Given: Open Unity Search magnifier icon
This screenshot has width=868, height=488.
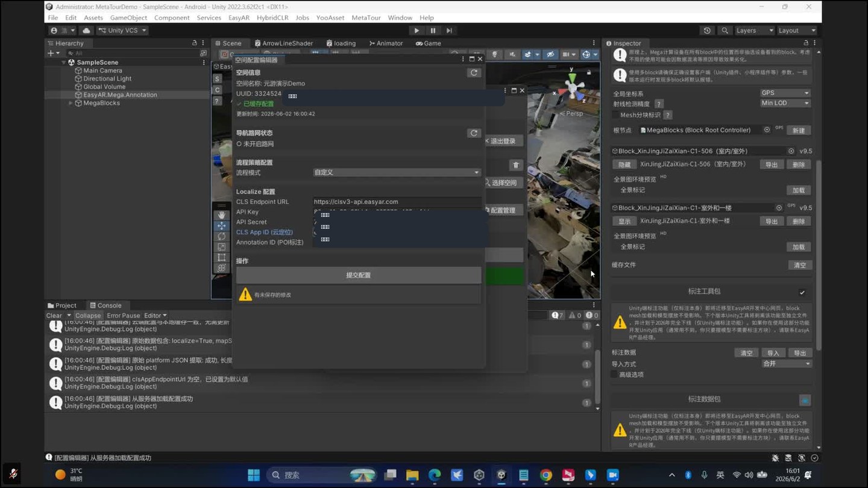Looking at the screenshot, I should [725, 30].
